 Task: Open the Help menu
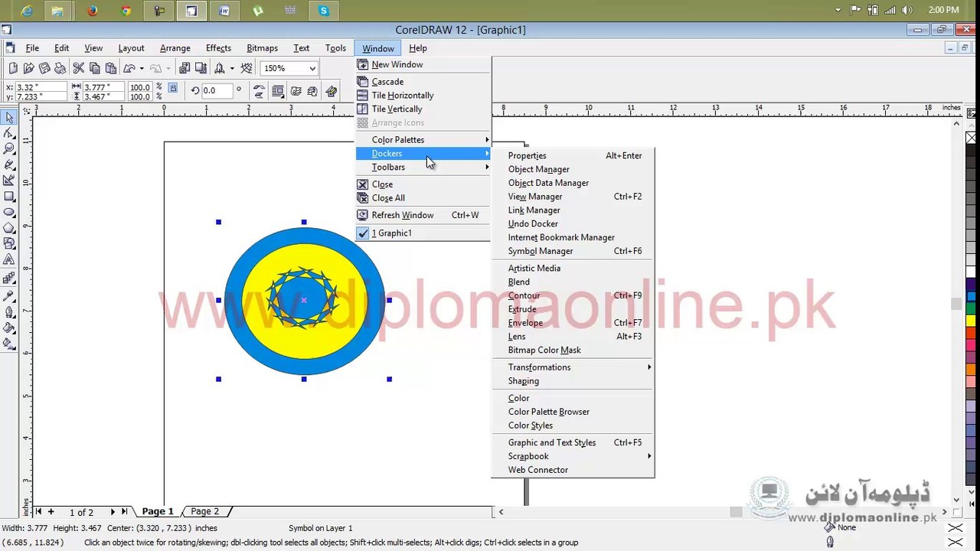418,48
